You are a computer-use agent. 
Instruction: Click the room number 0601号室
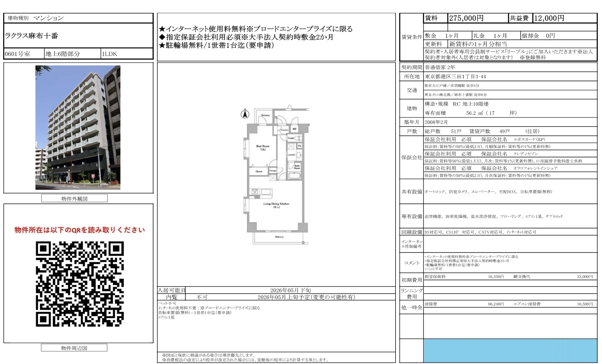17,54
